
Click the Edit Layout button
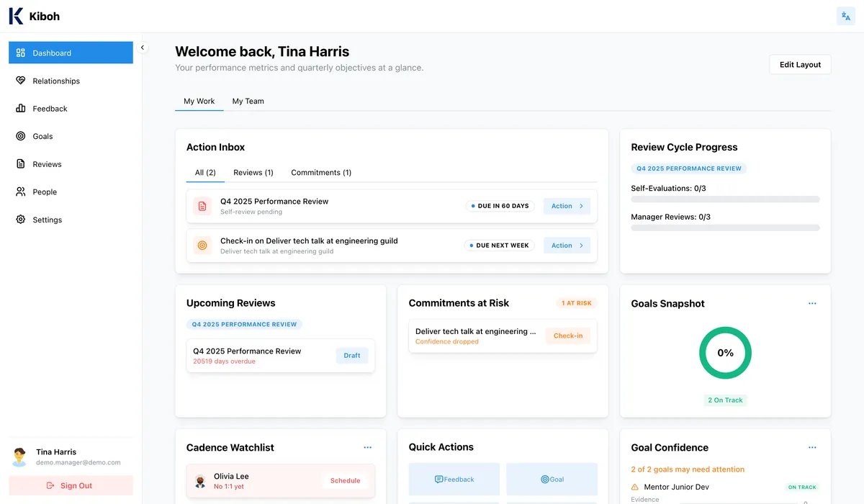point(800,64)
